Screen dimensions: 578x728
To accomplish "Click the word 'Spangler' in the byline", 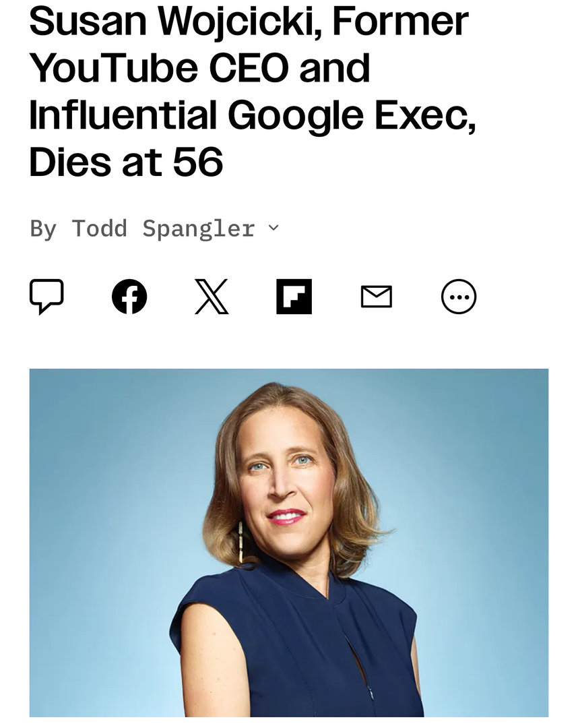I will click(x=199, y=229).
